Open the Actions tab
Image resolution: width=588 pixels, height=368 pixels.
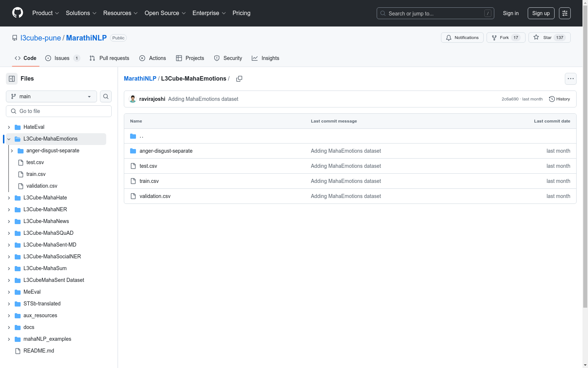[x=153, y=58]
